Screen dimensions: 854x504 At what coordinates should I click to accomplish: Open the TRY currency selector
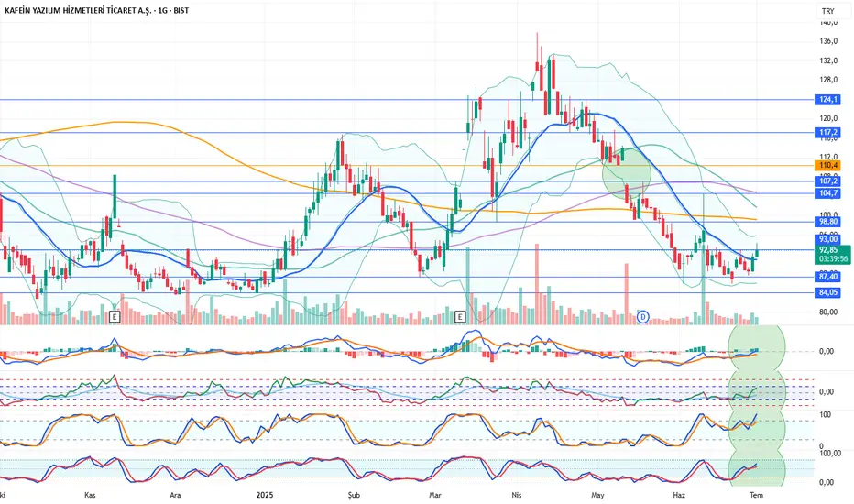click(x=827, y=11)
